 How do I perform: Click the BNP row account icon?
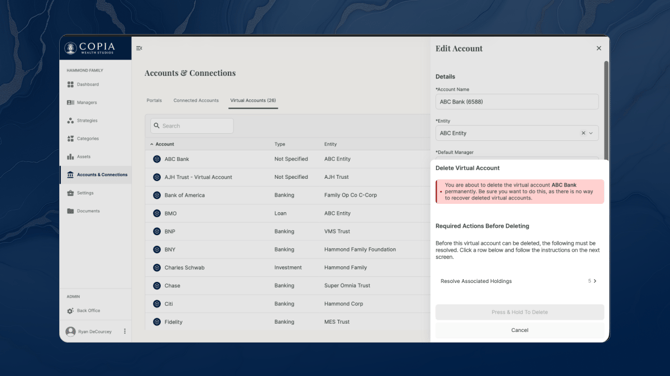157,231
